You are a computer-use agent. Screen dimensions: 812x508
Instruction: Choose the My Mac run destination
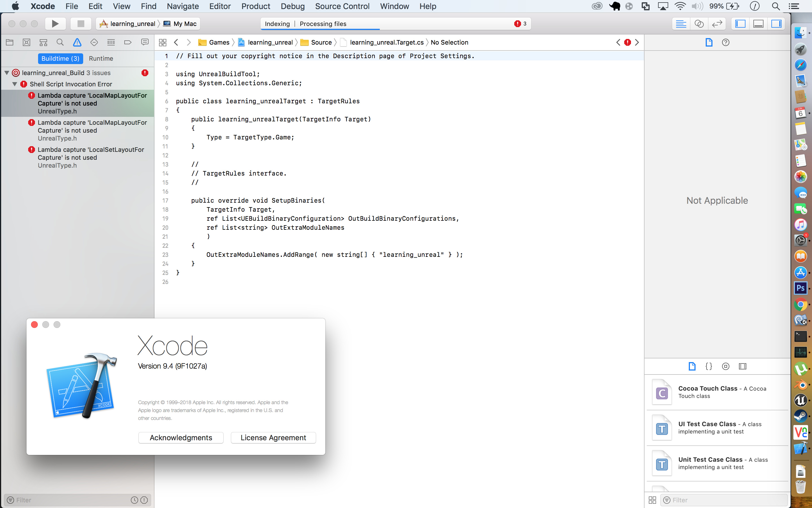[x=180, y=23]
